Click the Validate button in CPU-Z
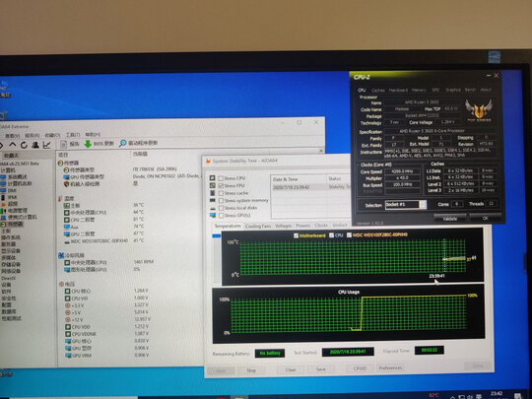 coord(450,219)
